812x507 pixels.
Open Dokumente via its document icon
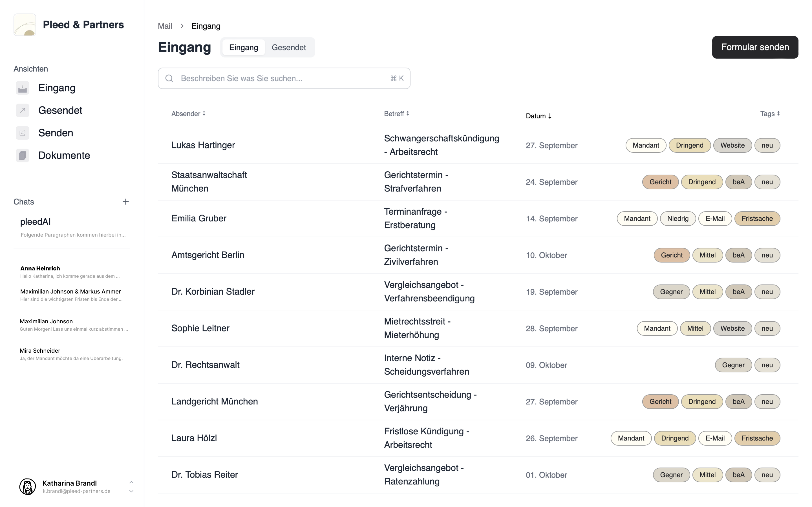[x=22, y=155]
